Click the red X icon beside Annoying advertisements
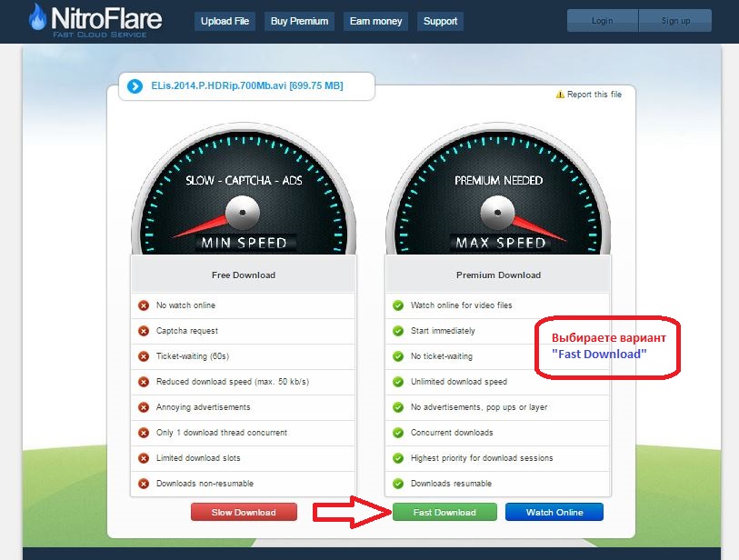 (x=144, y=407)
